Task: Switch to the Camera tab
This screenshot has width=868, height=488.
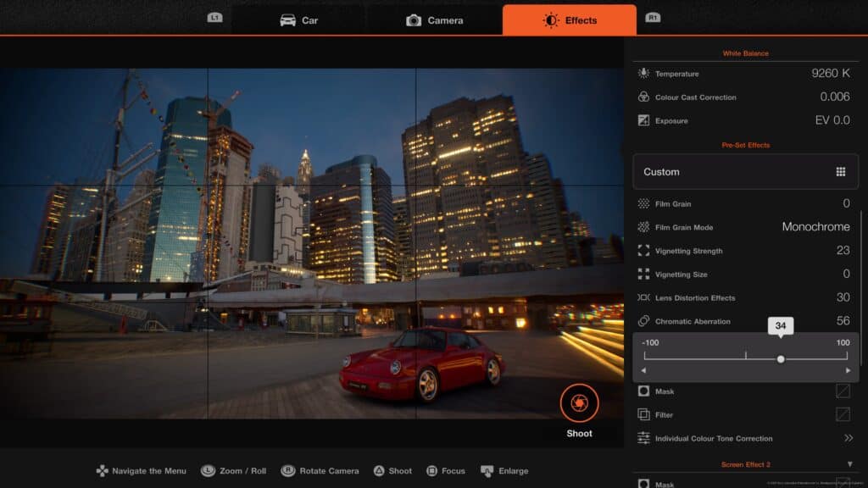Action: 436,19
